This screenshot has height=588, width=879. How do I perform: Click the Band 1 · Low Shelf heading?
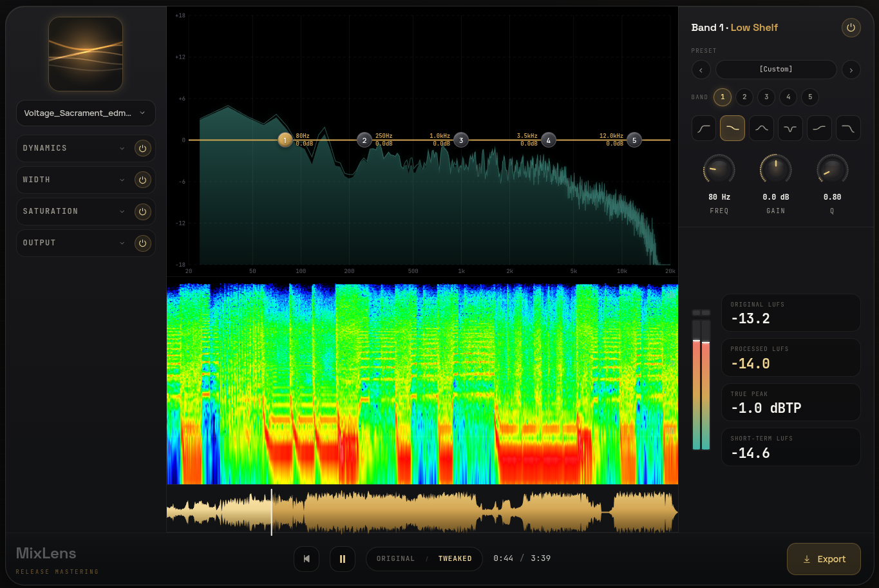(735, 28)
